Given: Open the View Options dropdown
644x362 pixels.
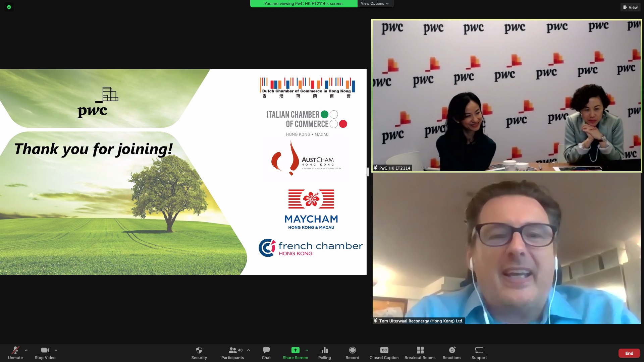Looking at the screenshot, I should [375, 4].
